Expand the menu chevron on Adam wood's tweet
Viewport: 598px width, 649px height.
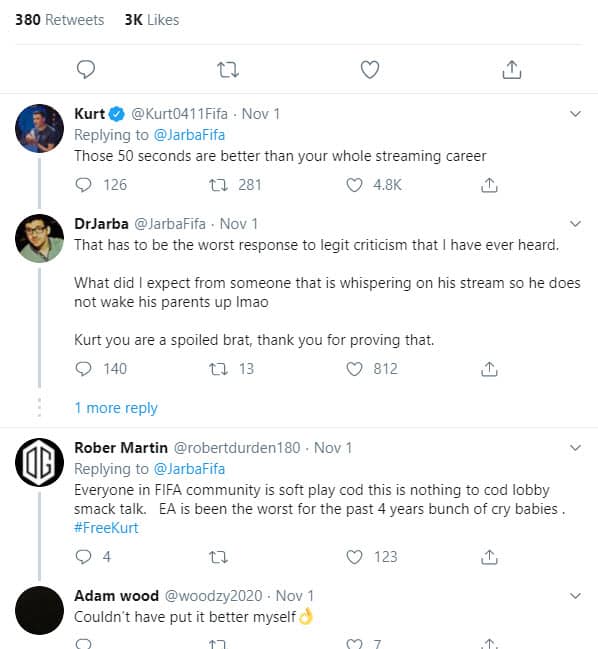pos(575,596)
